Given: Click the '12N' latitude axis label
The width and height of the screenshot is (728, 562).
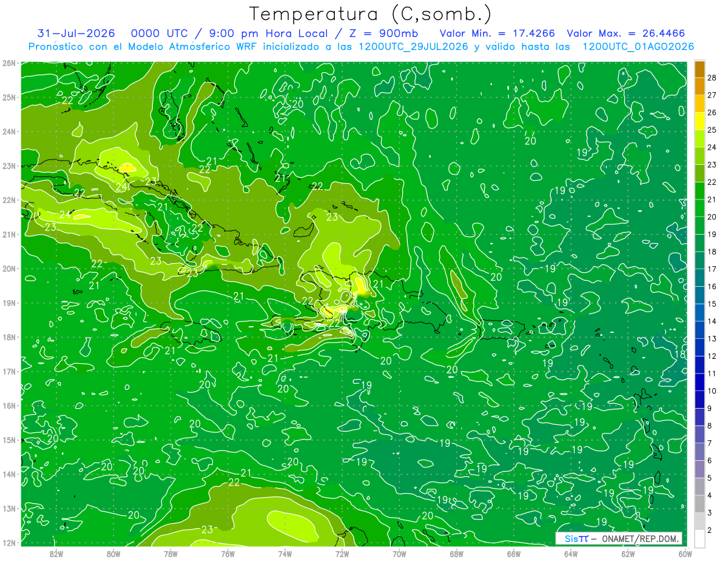Looking at the screenshot, I should point(9,543).
